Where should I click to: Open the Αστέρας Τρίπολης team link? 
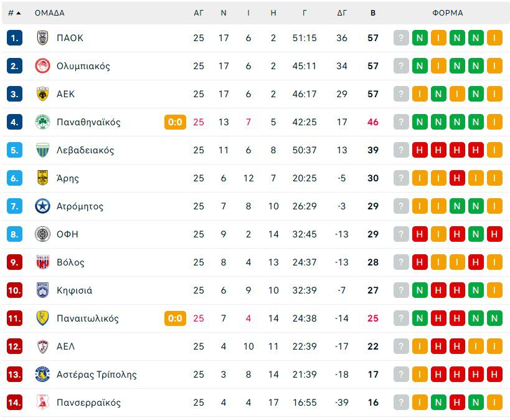(97, 375)
